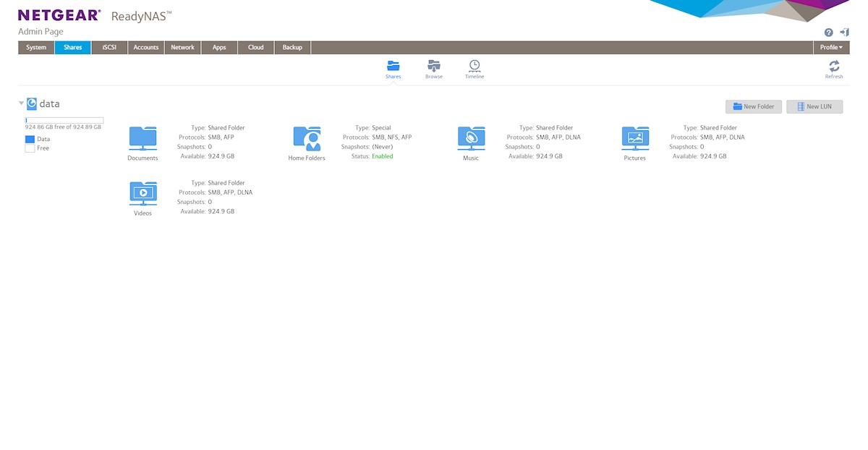Open the Videos share folder icon
This screenshot has height=450, width=868.
click(142, 193)
